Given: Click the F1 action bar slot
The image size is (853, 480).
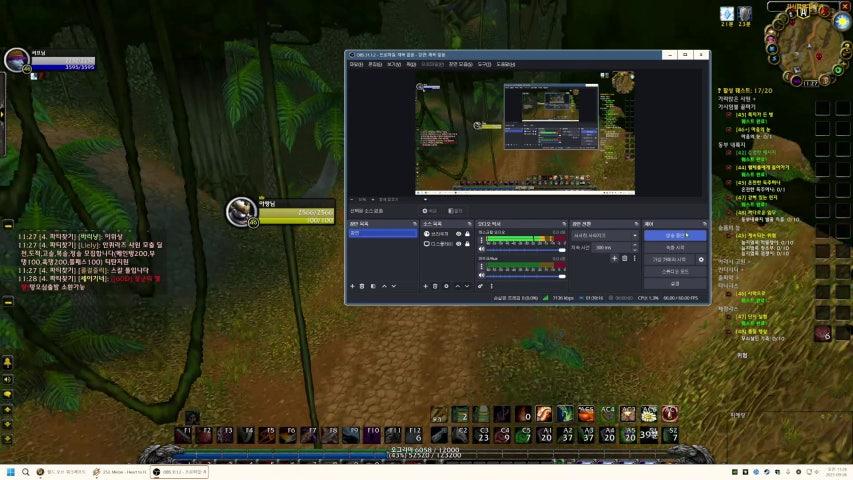Looking at the screenshot, I should point(183,434).
